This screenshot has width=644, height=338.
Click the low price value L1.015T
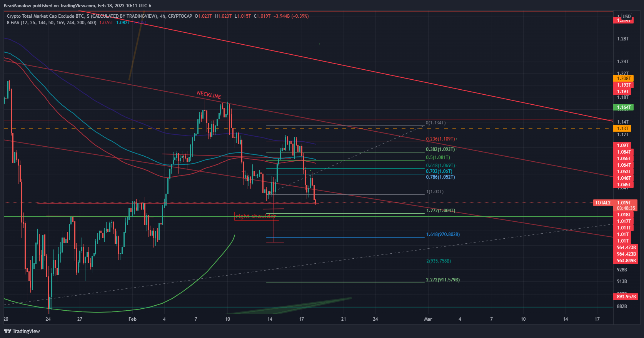(x=243, y=16)
